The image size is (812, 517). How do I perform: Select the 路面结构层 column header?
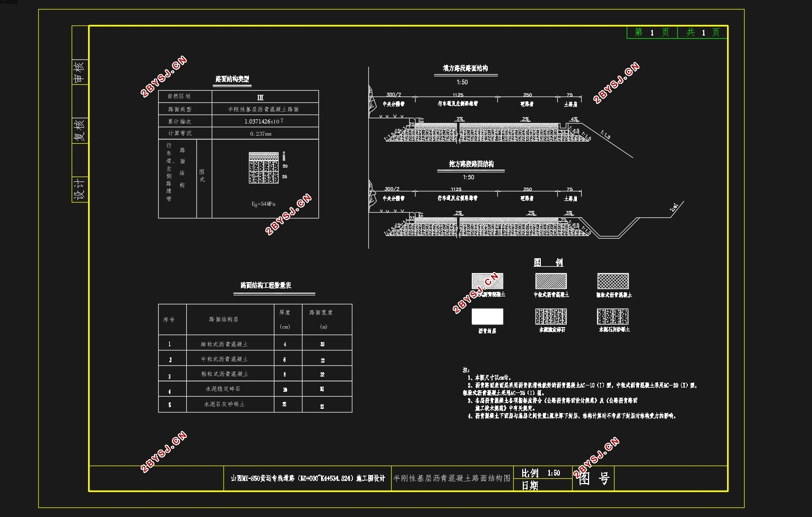click(223, 319)
